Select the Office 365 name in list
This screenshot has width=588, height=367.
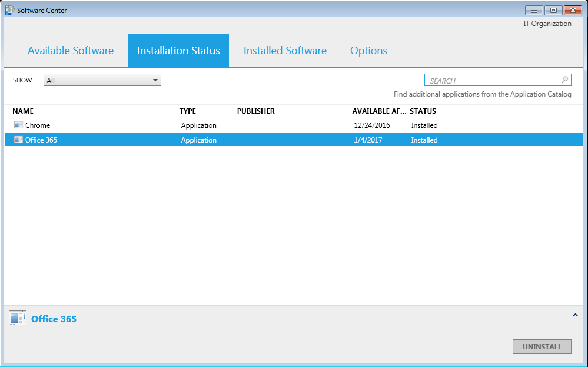[41, 140]
